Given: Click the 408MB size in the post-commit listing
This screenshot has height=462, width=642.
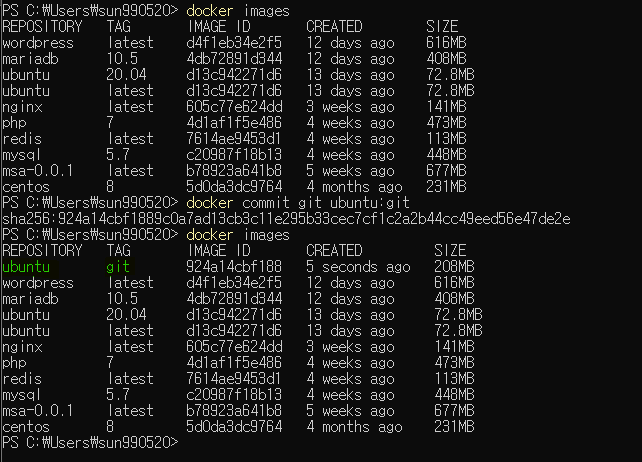Looking at the screenshot, I should [x=454, y=299].
